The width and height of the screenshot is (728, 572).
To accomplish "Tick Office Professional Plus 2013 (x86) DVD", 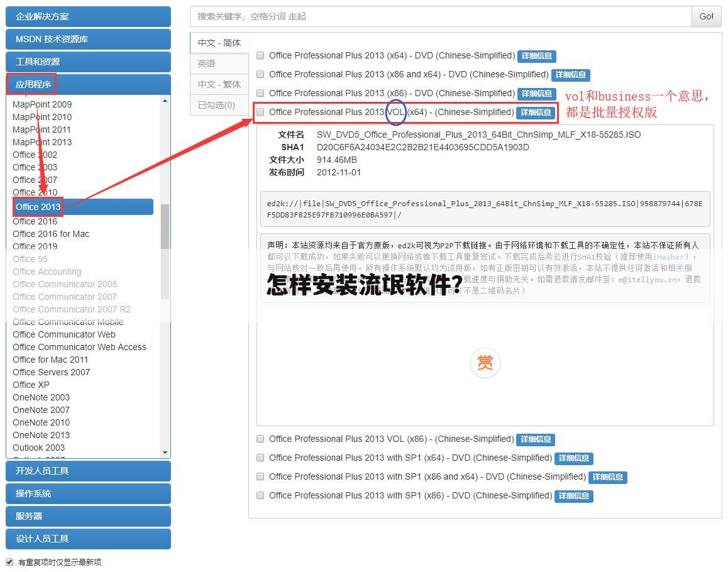I will pyautogui.click(x=260, y=93).
